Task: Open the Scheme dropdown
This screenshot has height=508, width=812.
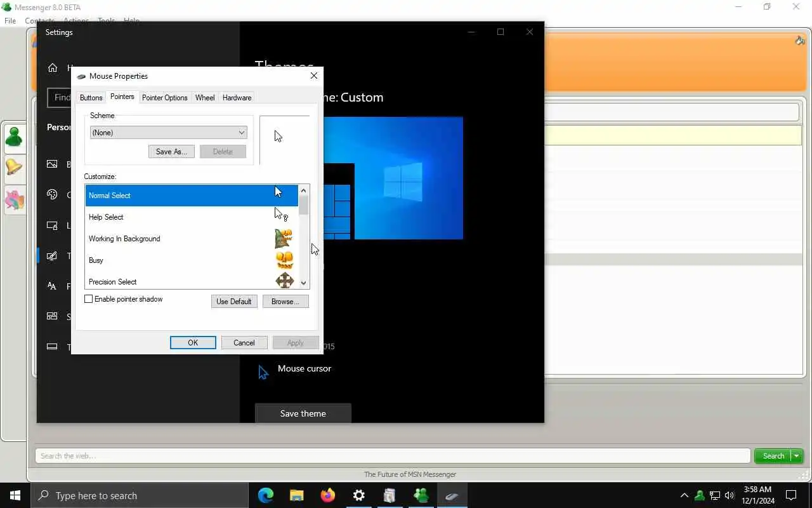Action: (168, 133)
